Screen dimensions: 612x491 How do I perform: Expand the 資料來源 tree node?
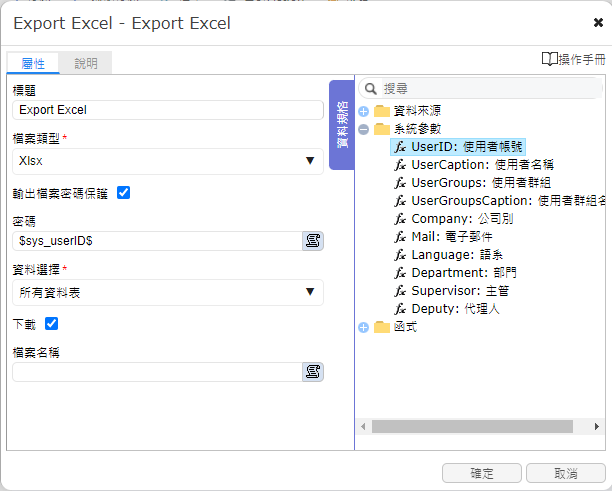click(x=363, y=112)
